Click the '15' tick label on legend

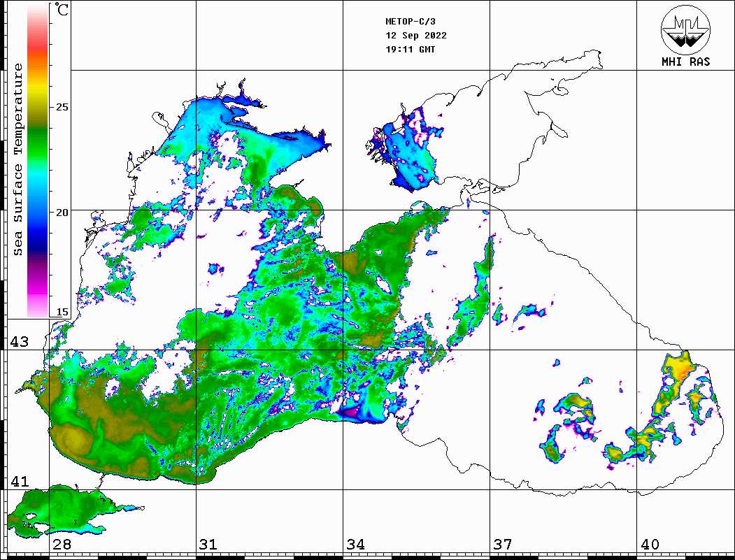tap(62, 312)
